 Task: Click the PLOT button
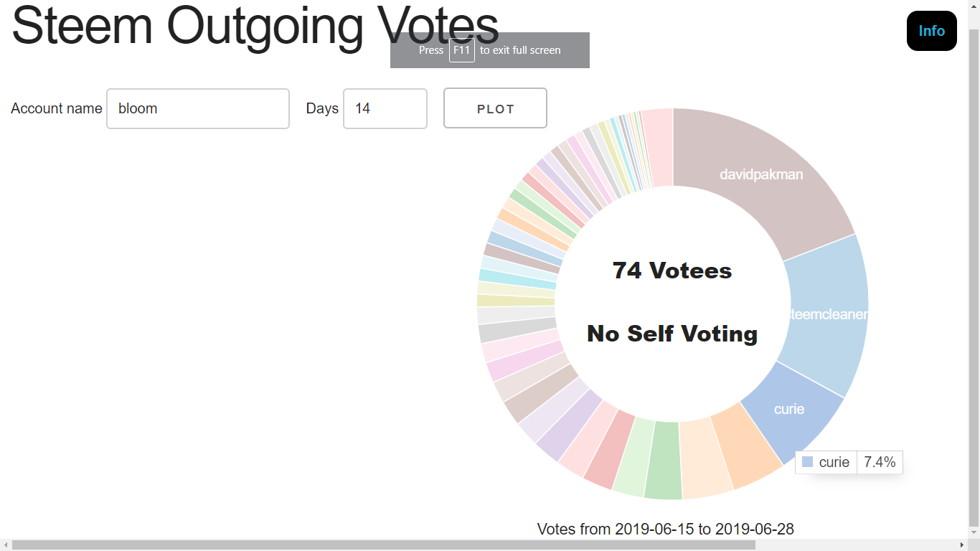[x=495, y=108]
